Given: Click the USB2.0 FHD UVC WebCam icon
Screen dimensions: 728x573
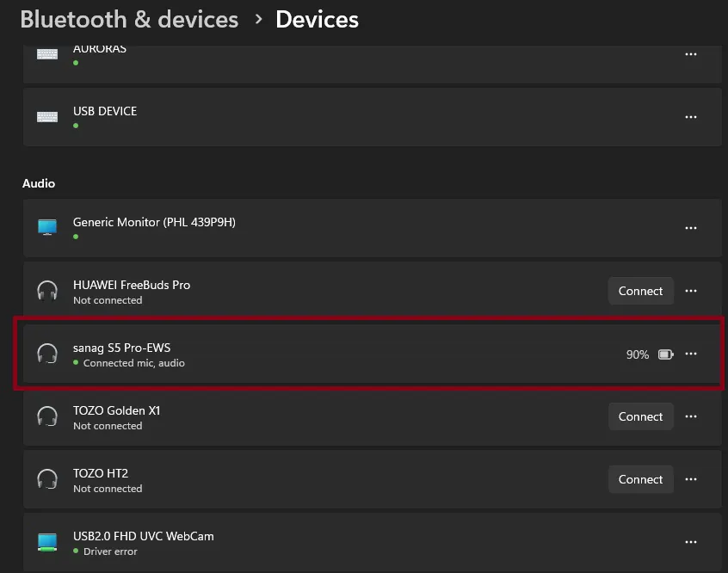Looking at the screenshot, I should pyautogui.click(x=47, y=542).
